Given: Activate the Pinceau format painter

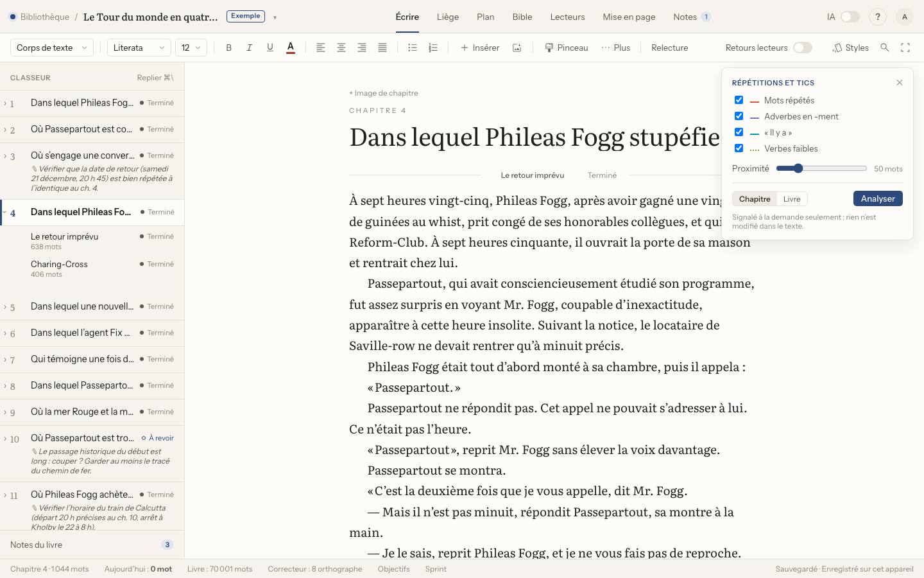Looking at the screenshot, I should pyautogui.click(x=567, y=48).
